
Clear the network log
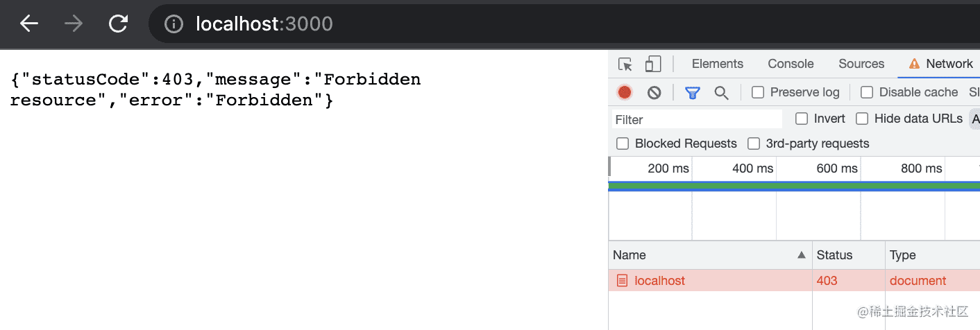click(x=654, y=92)
